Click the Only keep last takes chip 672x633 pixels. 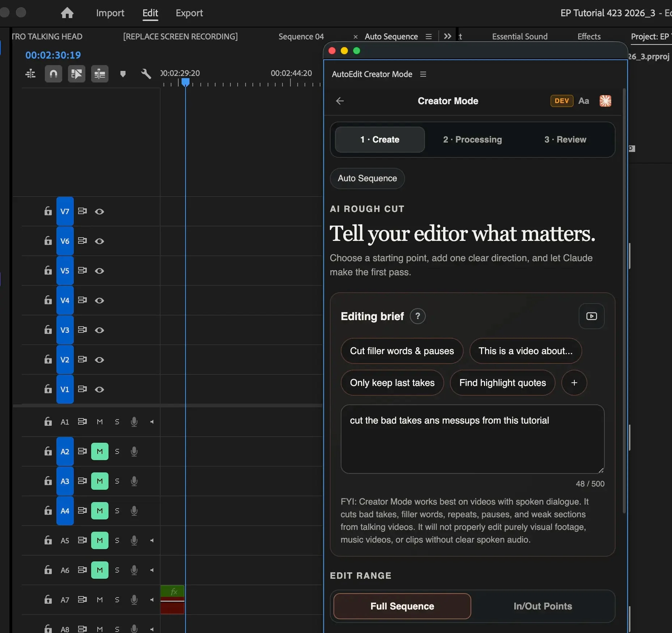[392, 383]
